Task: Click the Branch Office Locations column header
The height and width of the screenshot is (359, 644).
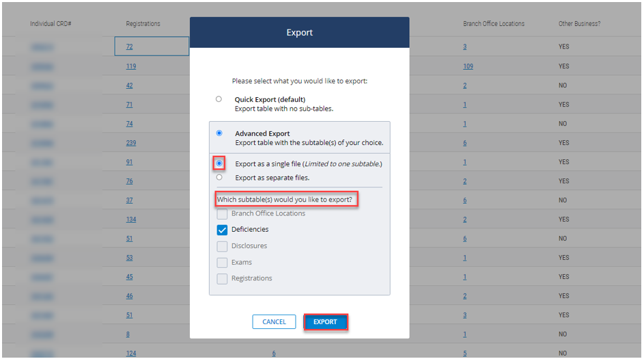Action: [x=494, y=24]
